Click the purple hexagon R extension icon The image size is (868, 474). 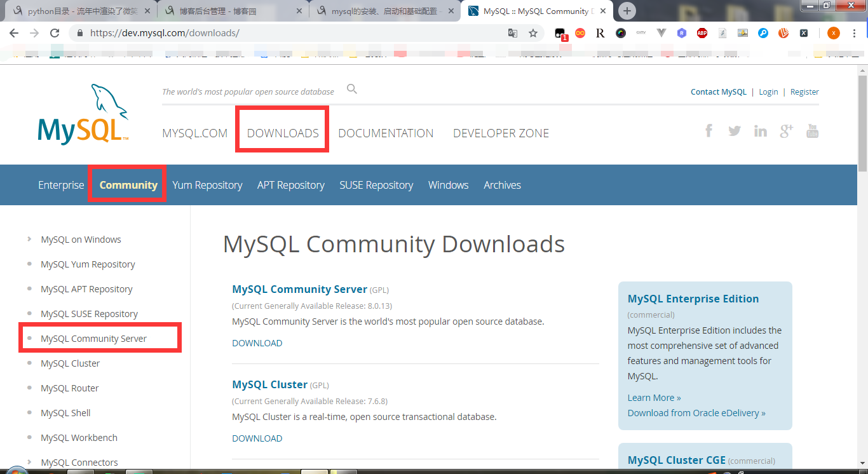[682, 33]
